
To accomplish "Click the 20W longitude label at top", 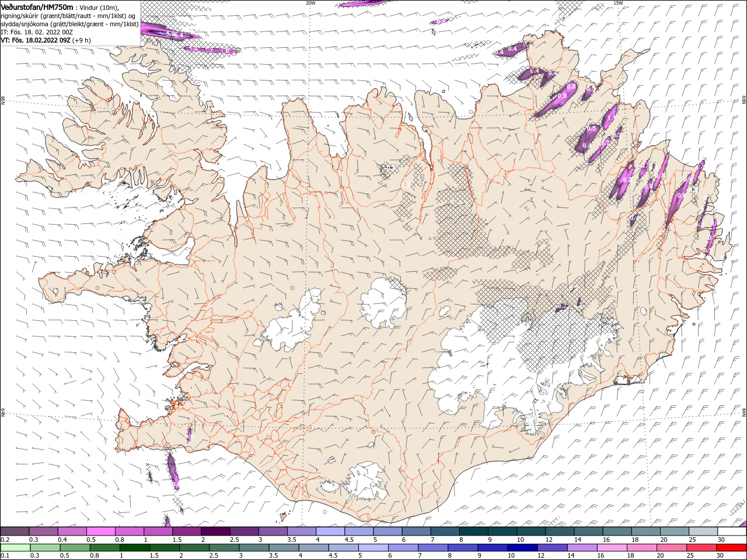I will pyautogui.click(x=310, y=3).
